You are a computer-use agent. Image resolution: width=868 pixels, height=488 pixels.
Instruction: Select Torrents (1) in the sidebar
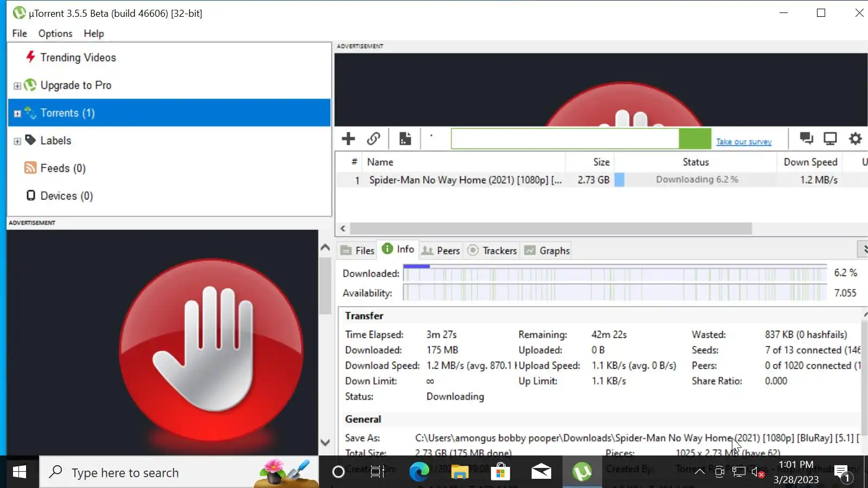(169, 113)
